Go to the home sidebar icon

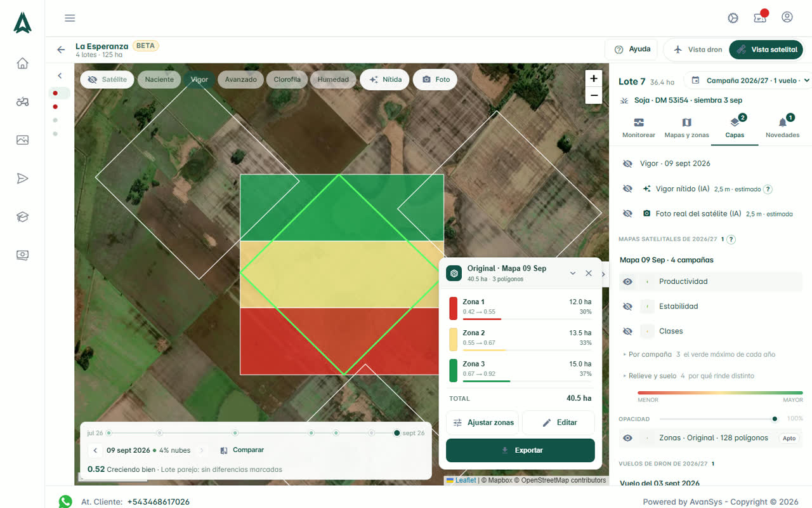point(22,63)
